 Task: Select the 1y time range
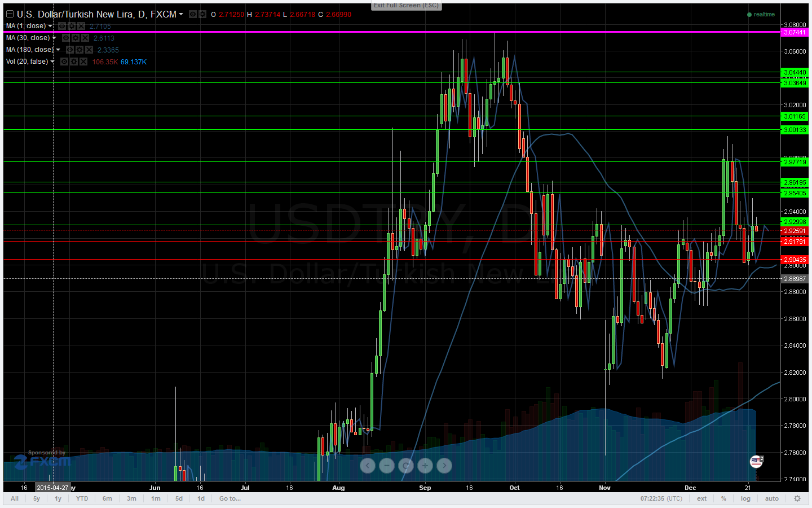click(58, 498)
